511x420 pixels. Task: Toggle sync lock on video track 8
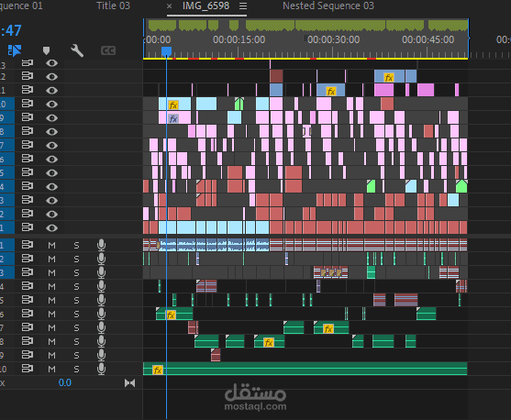coord(28,131)
